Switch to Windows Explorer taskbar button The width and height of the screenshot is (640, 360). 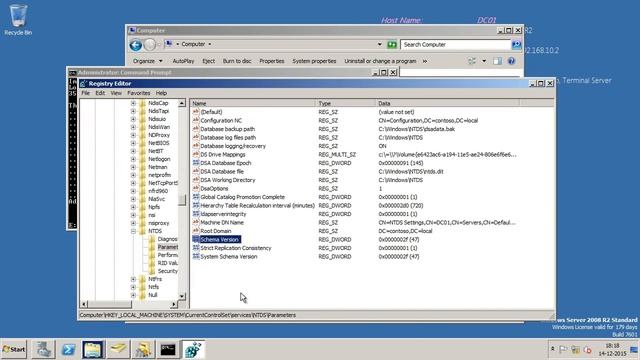(x=93, y=349)
